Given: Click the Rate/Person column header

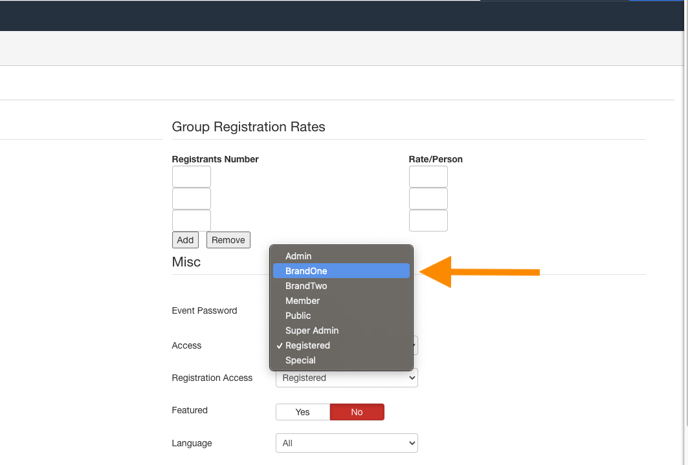Looking at the screenshot, I should pyautogui.click(x=436, y=159).
